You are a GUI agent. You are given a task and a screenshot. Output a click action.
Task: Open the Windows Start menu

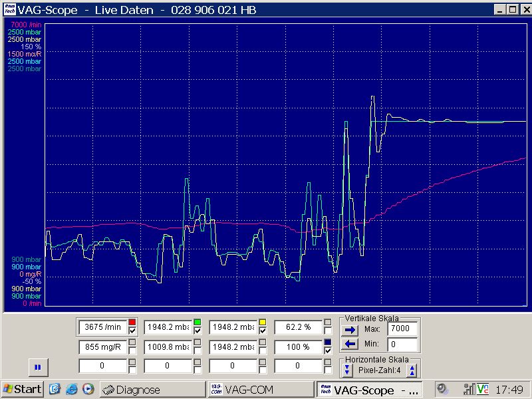(x=23, y=389)
